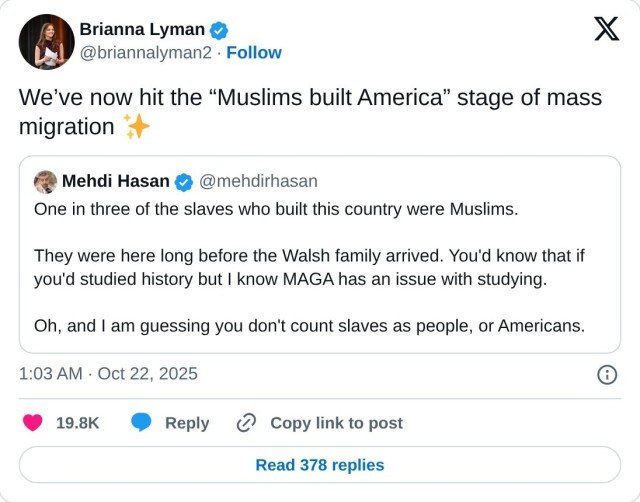The height and width of the screenshot is (502, 640).
Task: Click the Reply label
Action: [187, 423]
